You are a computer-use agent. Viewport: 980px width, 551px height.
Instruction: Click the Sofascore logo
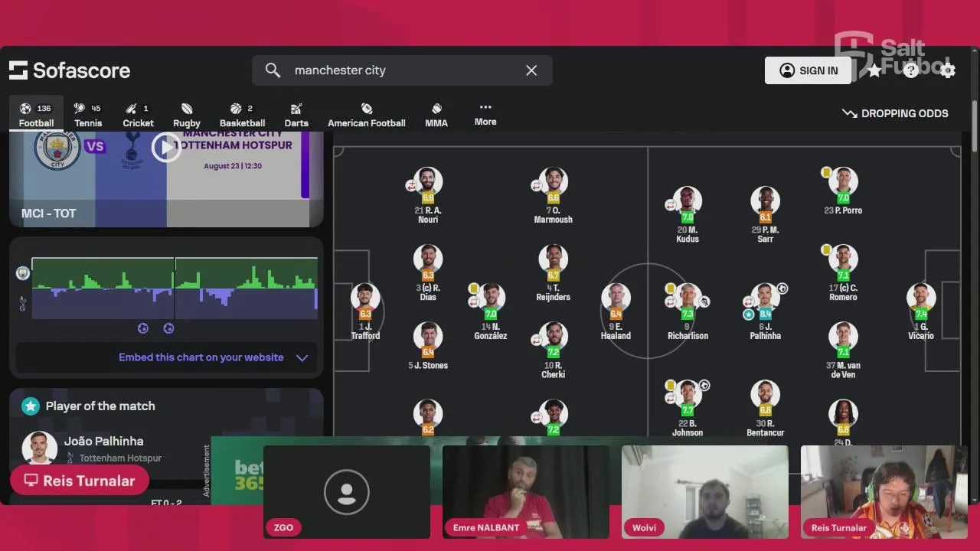pyautogui.click(x=70, y=70)
